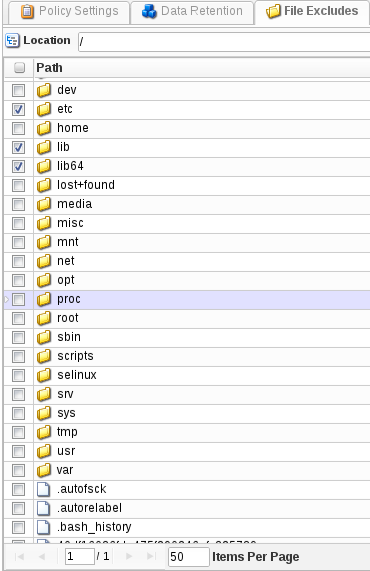Screen dimensions: 370x571
Task: Uncheck the etc folder checkbox
Action: pos(18,109)
